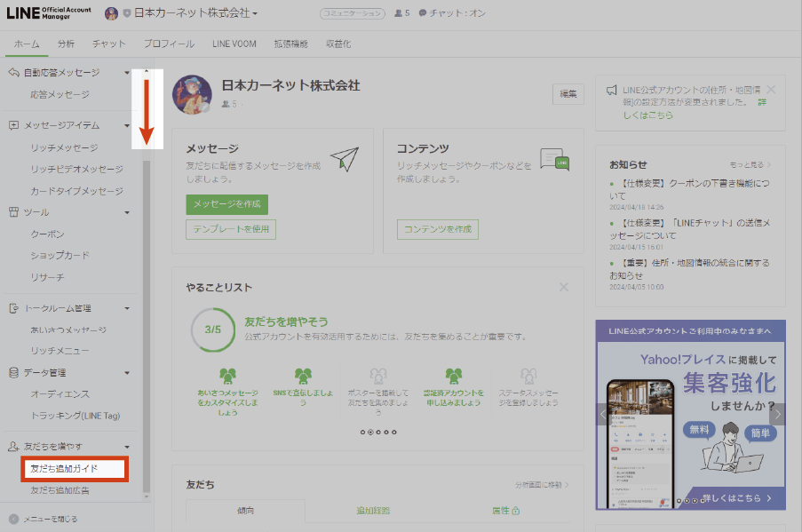Click あいさつメッセージをカスタマイズしましょう task icon

click(227, 376)
